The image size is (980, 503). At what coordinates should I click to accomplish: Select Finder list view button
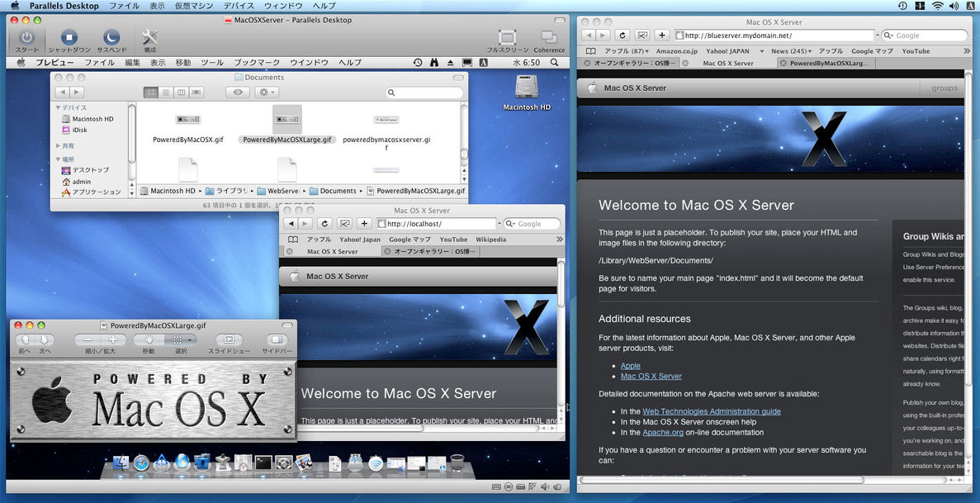(166, 92)
